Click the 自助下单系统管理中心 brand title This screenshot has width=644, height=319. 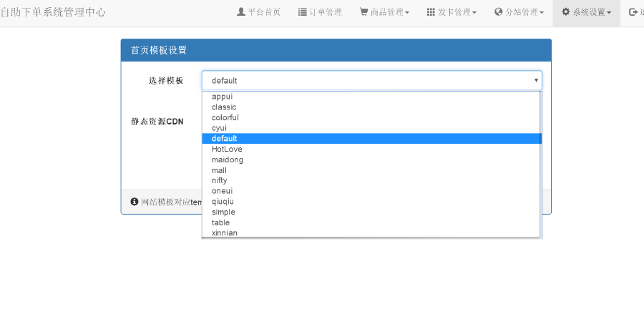(x=54, y=12)
